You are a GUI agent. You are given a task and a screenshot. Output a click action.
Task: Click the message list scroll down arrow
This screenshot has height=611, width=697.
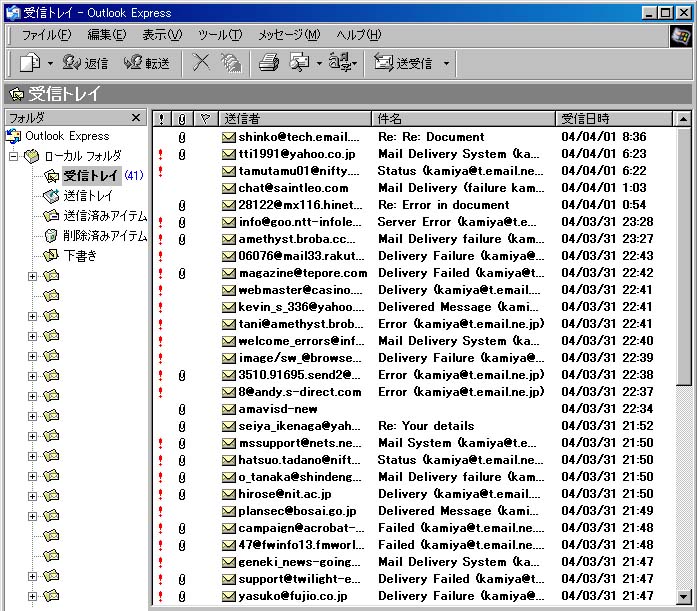[x=683, y=597]
